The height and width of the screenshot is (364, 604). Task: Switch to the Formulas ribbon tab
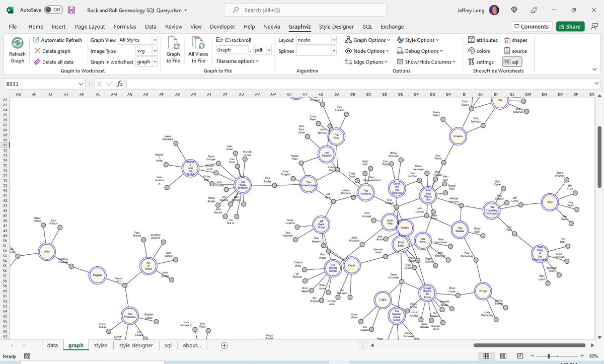(125, 27)
